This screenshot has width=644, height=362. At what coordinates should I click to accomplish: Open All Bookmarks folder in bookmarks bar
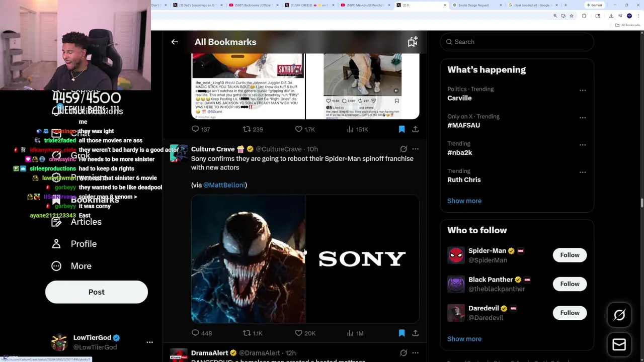click(x=628, y=25)
